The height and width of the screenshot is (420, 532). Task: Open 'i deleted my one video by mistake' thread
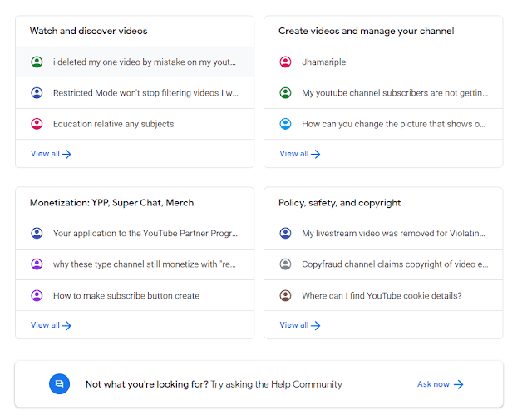(x=144, y=62)
